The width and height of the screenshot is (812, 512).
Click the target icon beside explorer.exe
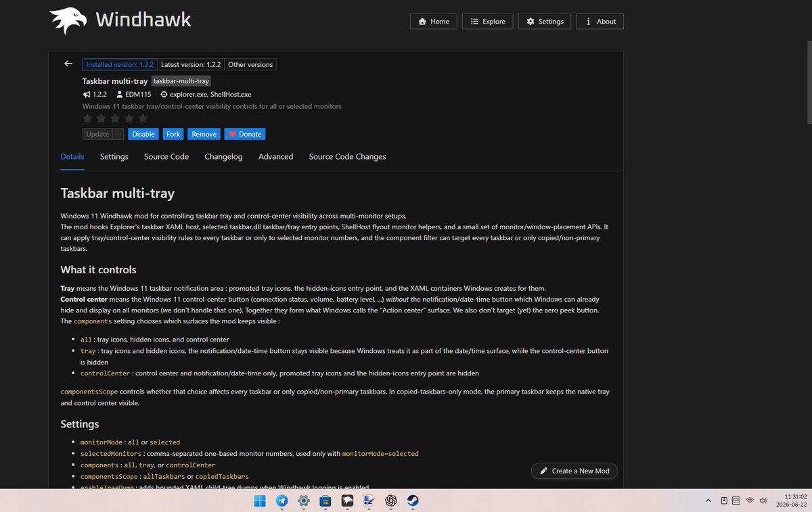(x=164, y=95)
